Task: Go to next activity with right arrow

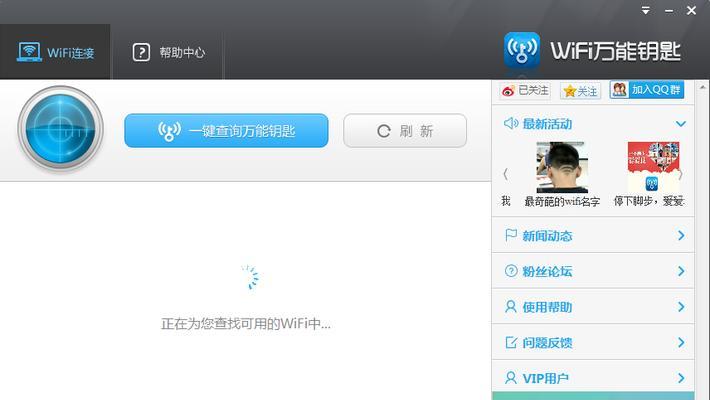Action: click(x=681, y=174)
